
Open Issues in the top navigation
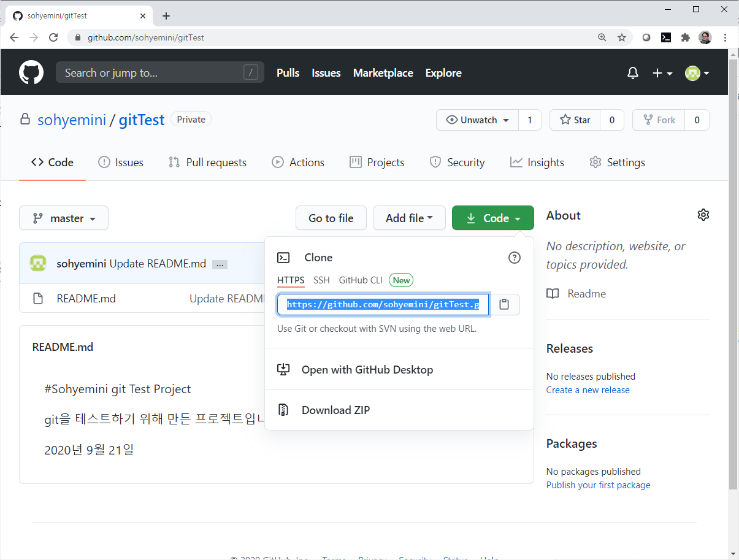click(326, 73)
